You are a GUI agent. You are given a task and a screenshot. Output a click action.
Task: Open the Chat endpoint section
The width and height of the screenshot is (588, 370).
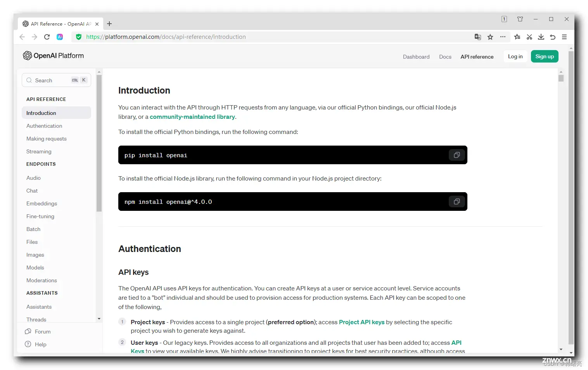(x=32, y=191)
